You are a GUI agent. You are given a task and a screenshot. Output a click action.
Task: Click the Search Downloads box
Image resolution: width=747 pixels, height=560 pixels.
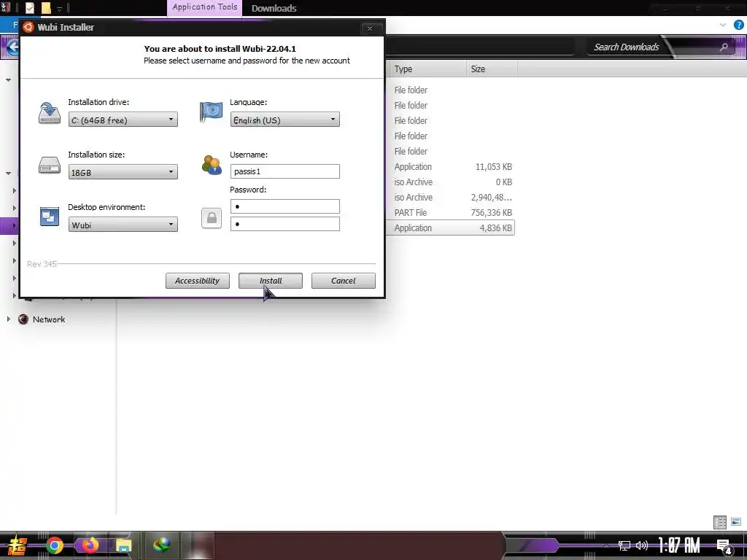pyautogui.click(x=627, y=47)
